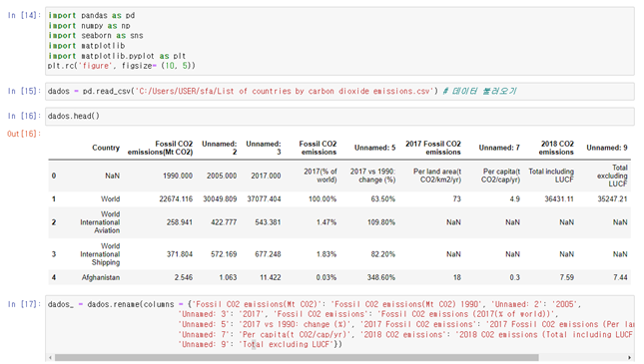Click the import seaborn as sns line
The height and width of the screenshot is (364, 644).
point(96,35)
